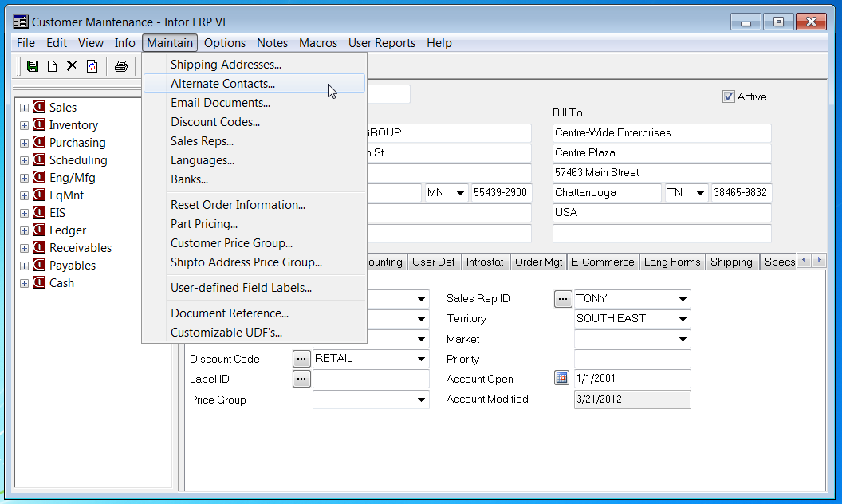
Task: Click Bill To zip 38465-9832 field
Action: tap(741, 193)
